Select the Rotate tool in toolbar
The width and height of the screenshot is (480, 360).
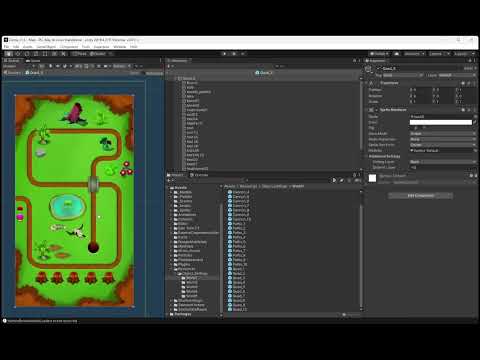(x=27, y=54)
